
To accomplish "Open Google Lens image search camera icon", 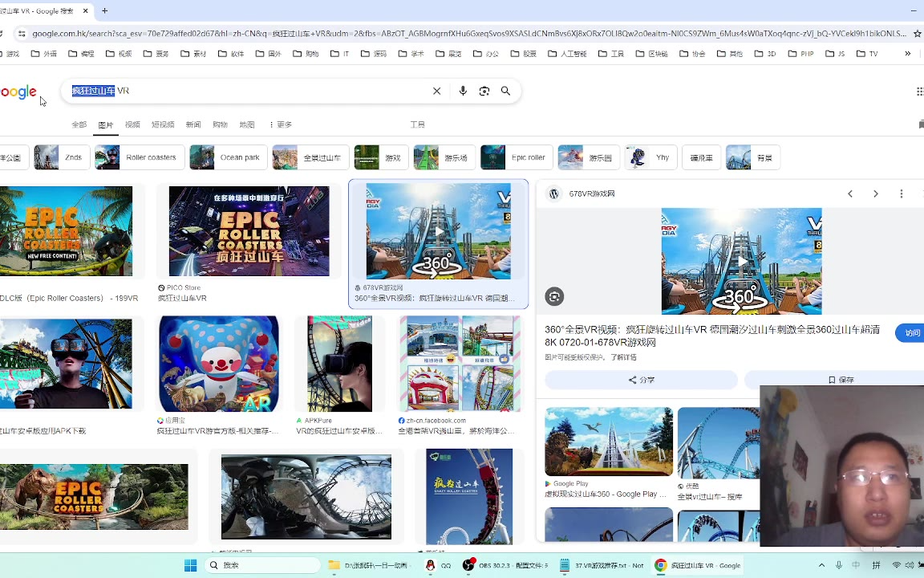I will coord(484,91).
